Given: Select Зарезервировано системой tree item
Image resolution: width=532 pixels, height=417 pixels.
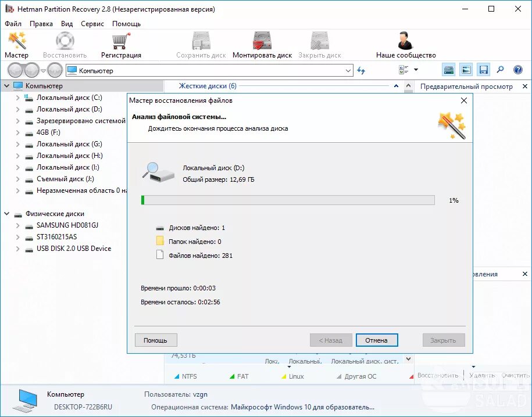Looking at the screenshot, I should click(81, 121).
